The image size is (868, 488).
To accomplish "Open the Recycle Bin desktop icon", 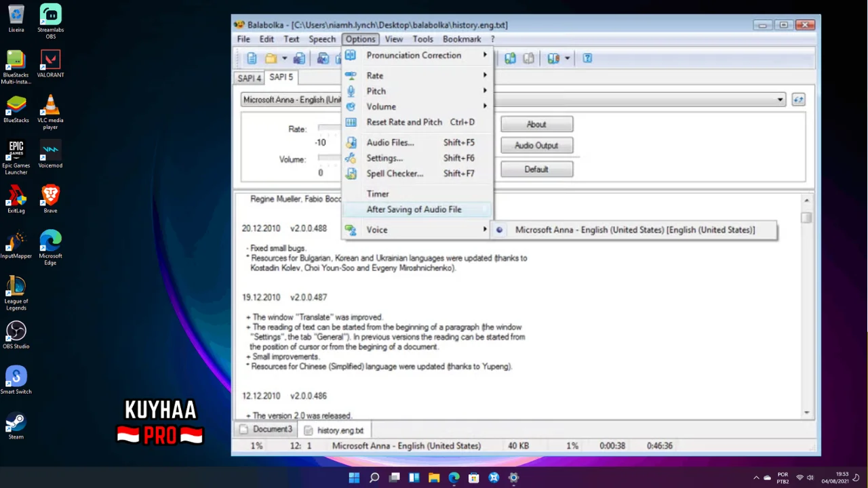I will click(16, 18).
